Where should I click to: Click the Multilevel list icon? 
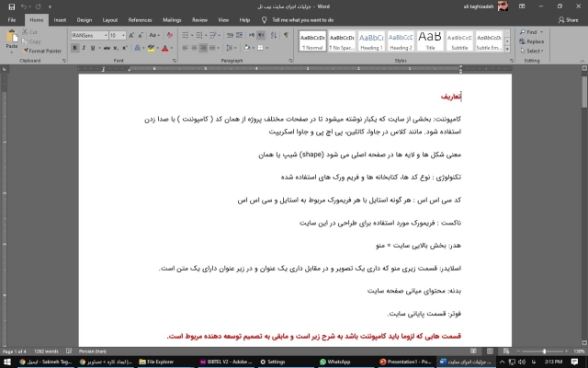tap(213, 35)
